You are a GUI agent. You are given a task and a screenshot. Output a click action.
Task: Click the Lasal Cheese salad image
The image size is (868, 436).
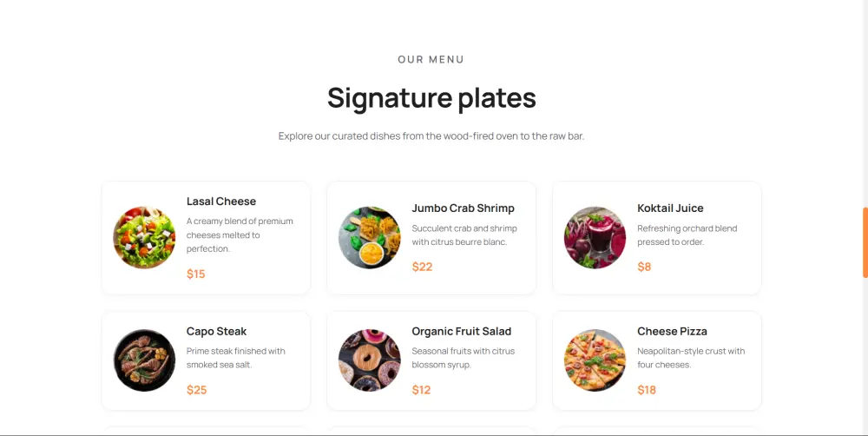coord(144,238)
